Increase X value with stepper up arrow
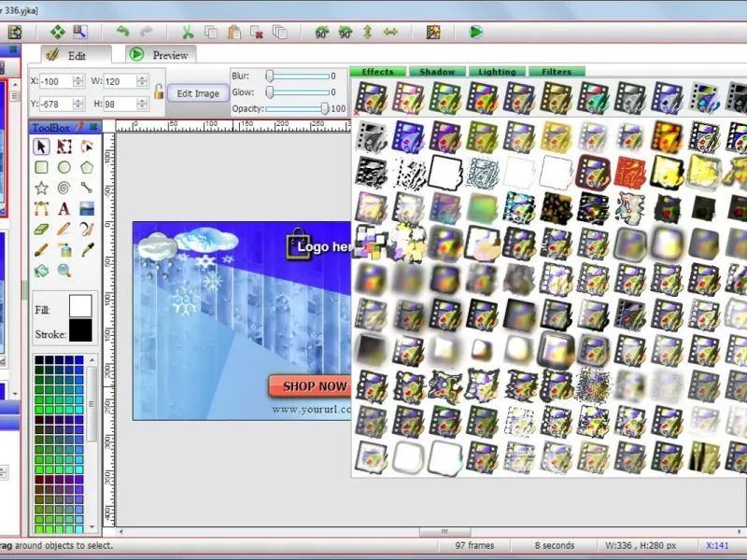Screen dimensions: 747x560 [x=78, y=77]
